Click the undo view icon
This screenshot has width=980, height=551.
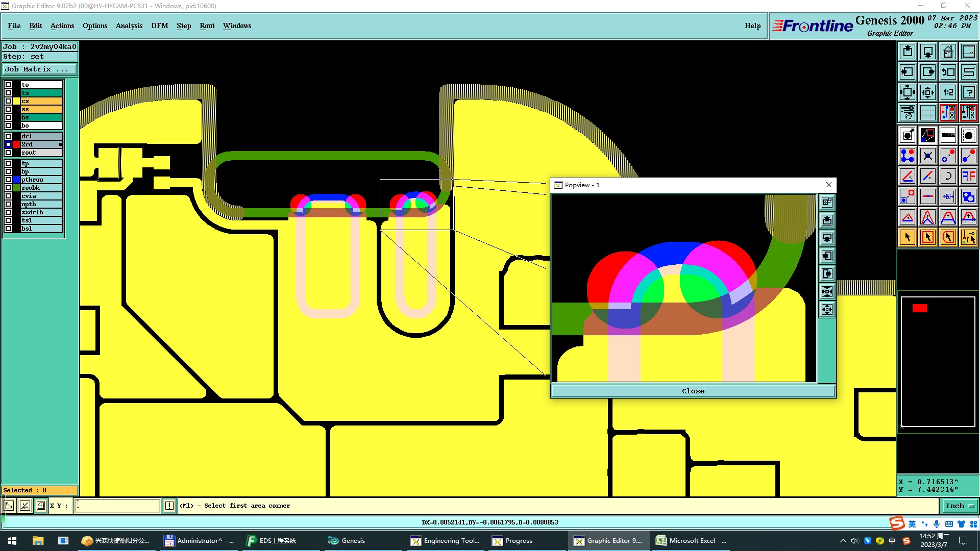coord(948,72)
